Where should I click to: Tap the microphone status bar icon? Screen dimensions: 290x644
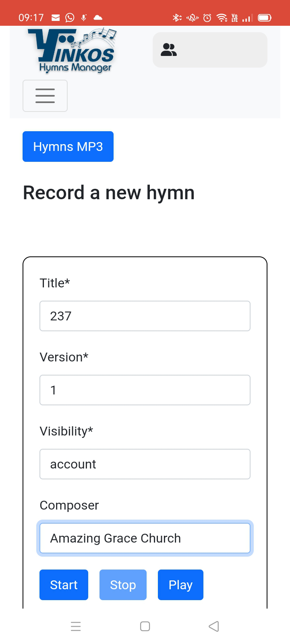click(x=84, y=18)
